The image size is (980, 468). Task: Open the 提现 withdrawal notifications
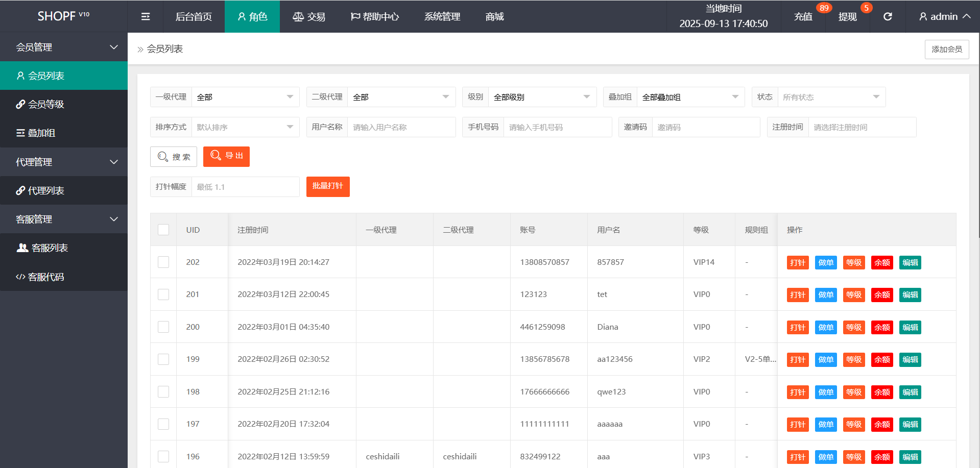tap(847, 17)
